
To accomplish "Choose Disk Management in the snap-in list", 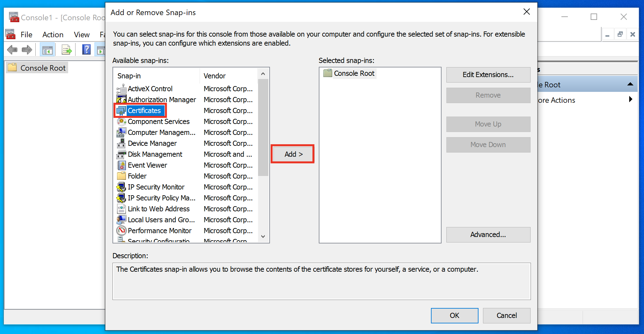I will coord(155,154).
